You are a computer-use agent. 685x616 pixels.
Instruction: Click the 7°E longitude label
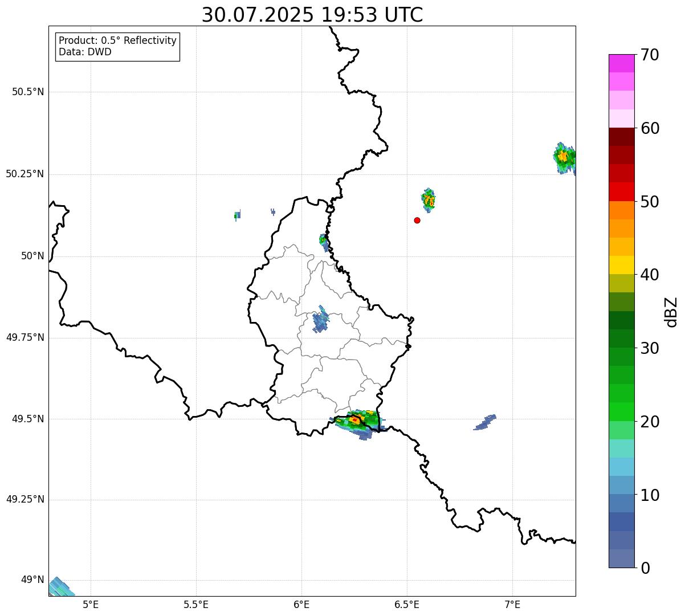pos(512,605)
